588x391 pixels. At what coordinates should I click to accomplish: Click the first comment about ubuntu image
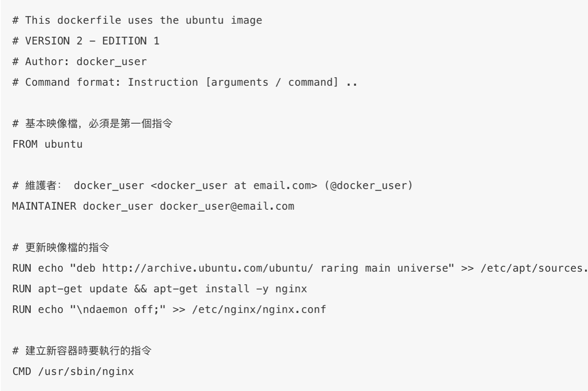click(x=137, y=20)
